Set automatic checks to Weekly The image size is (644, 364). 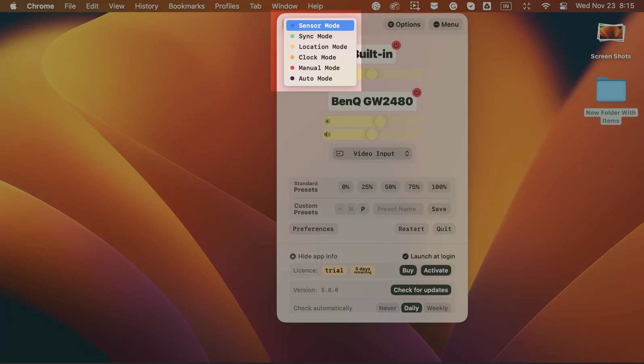point(437,308)
